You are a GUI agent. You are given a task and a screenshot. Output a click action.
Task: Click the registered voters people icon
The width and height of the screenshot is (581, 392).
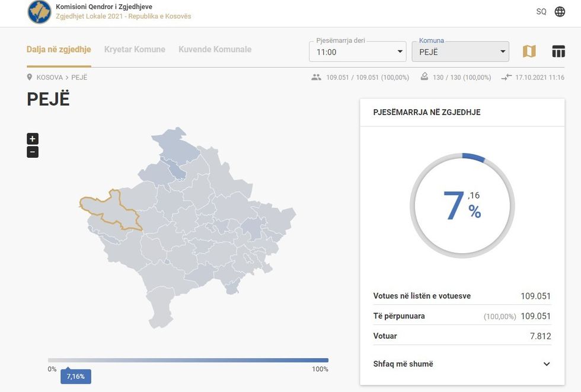pos(316,78)
